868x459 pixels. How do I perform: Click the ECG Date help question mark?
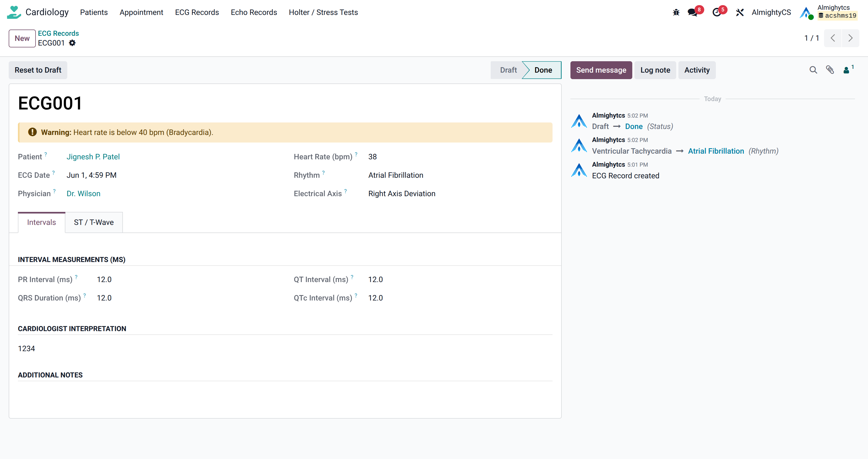point(53,173)
